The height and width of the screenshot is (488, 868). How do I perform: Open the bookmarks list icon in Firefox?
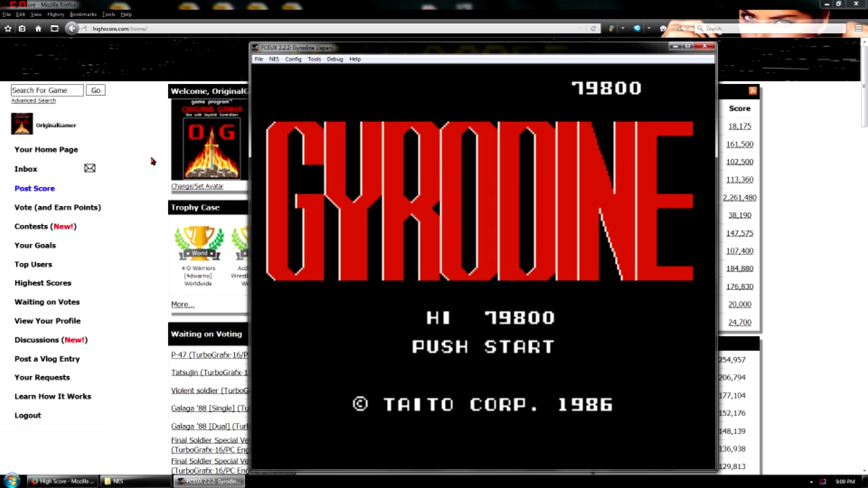pos(22,28)
